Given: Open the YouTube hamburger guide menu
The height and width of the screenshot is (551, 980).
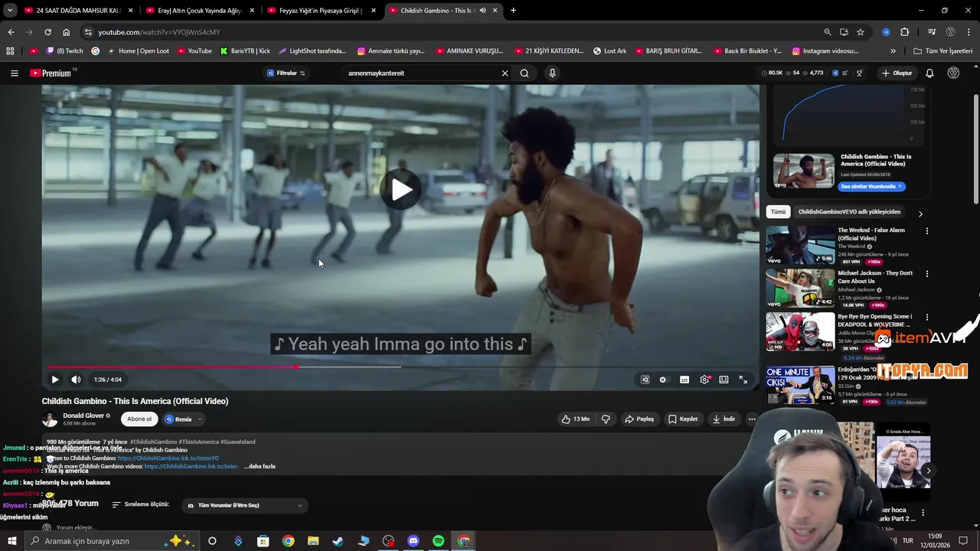Looking at the screenshot, I should [x=15, y=73].
